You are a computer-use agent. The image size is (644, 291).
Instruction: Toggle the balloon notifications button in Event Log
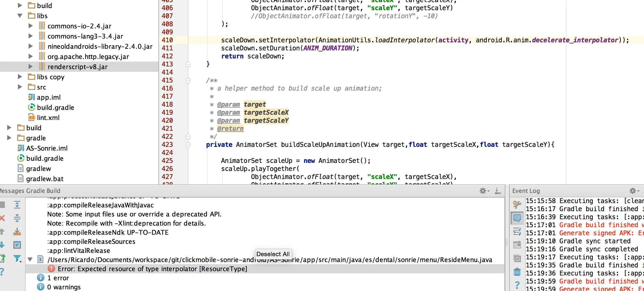[517, 218]
